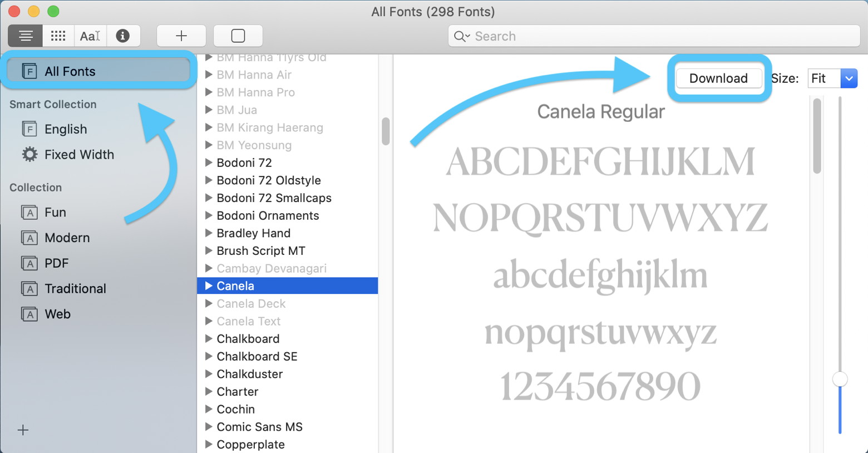Viewport: 868px width, 453px height.
Task: Add new collection with sidebar plus
Action: 23,430
